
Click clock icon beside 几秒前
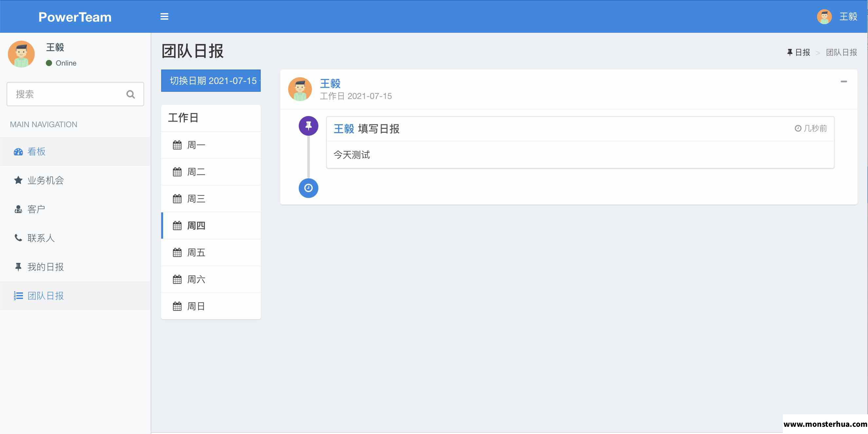pyautogui.click(x=798, y=128)
